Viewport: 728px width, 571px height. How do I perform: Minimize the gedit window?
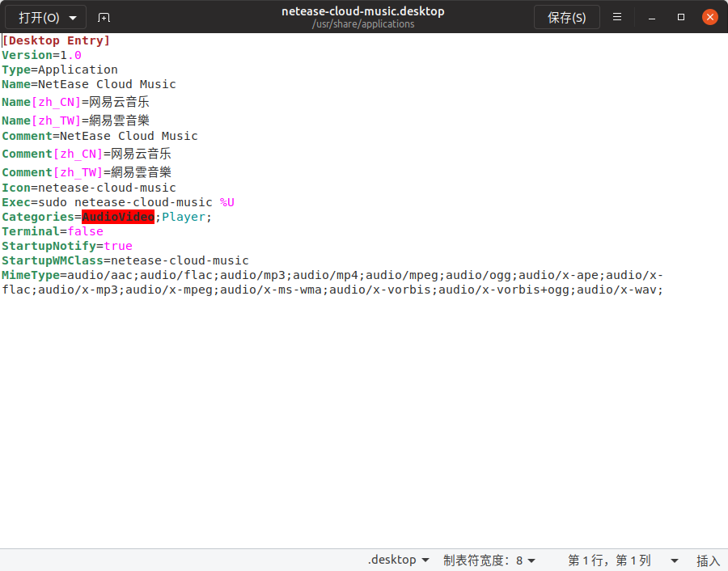[652, 18]
